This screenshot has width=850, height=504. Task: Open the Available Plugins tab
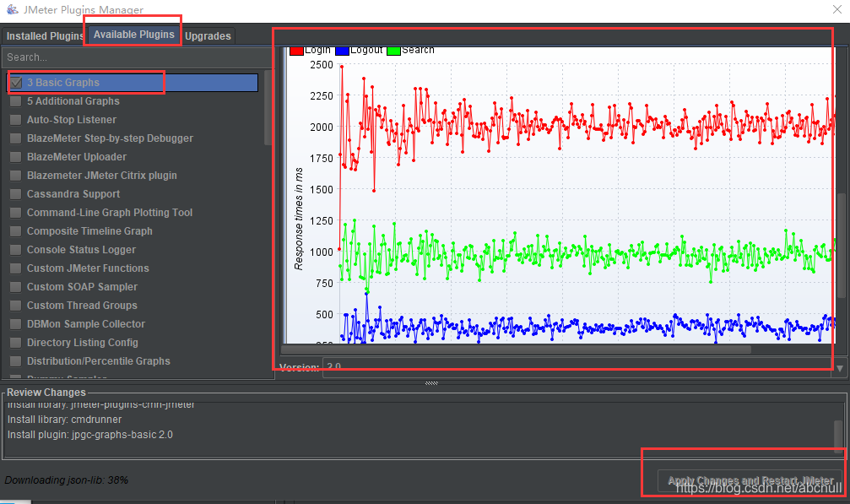[x=134, y=35]
